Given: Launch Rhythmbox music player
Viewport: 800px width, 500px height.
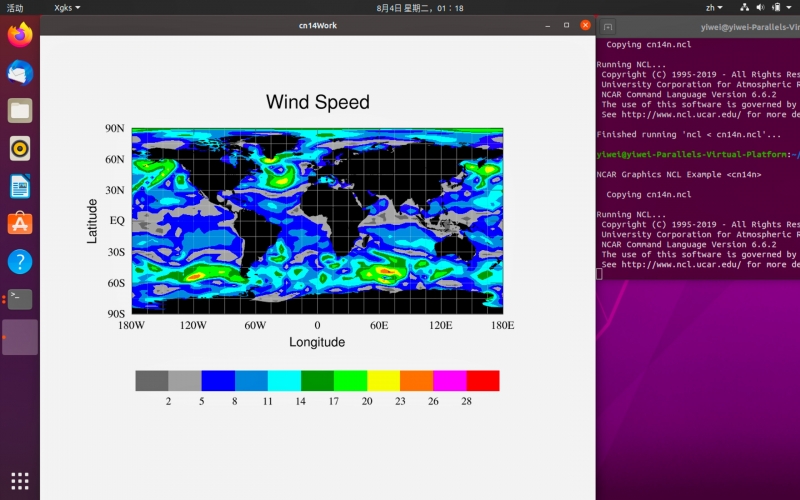Looking at the screenshot, I should tap(20, 149).
